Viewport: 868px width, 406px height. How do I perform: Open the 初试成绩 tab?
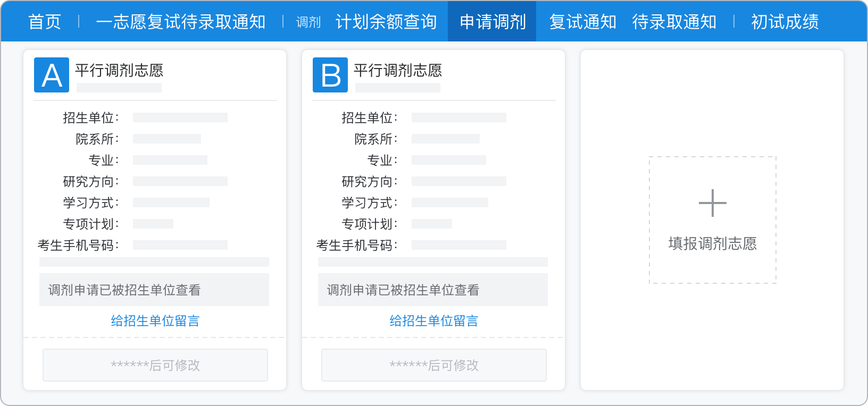tap(784, 22)
